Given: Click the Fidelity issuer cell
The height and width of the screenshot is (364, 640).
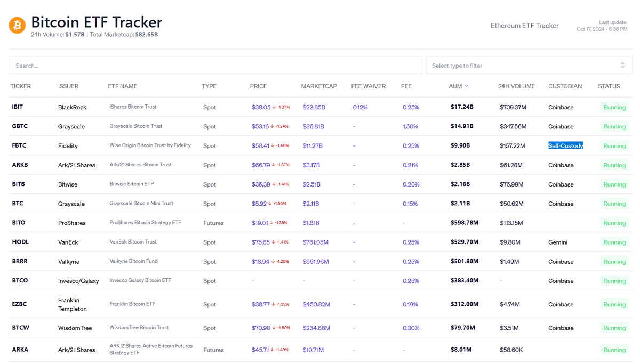Looking at the screenshot, I should (x=68, y=146).
